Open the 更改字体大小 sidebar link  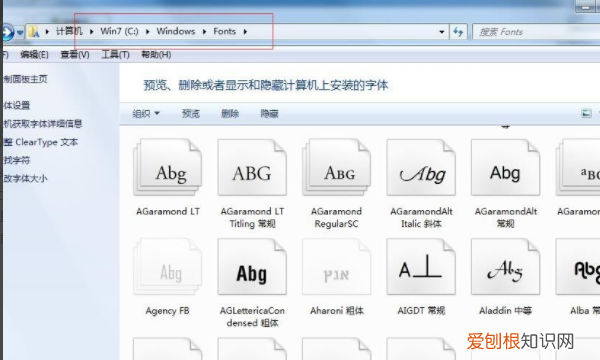pos(25,178)
